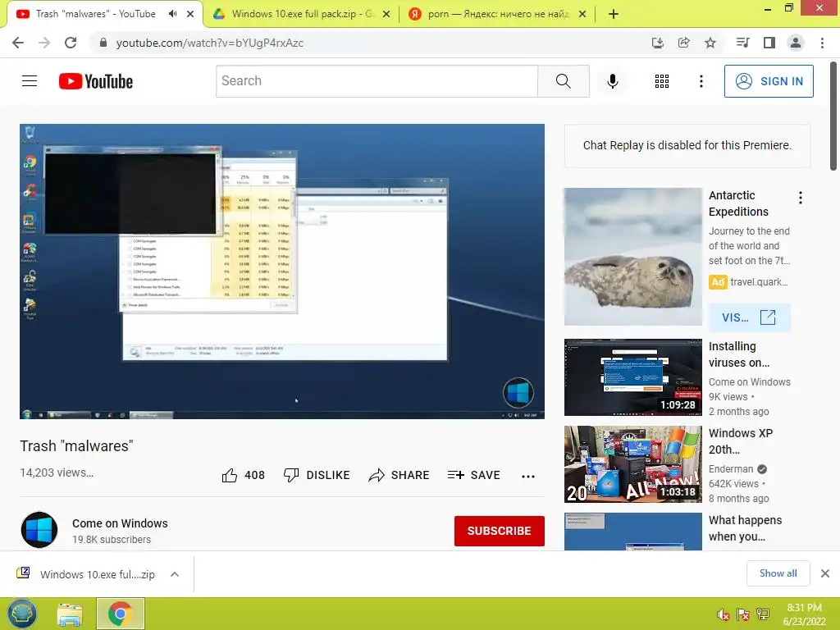Open the Chrome profile avatar
The height and width of the screenshot is (630, 840).
coord(796,43)
